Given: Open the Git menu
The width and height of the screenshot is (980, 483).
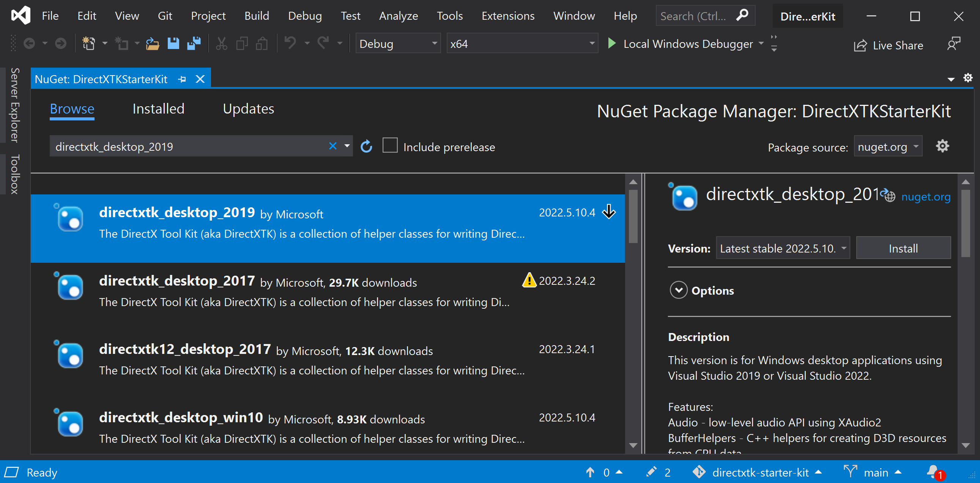Looking at the screenshot, I should click(x=165, y=16).
